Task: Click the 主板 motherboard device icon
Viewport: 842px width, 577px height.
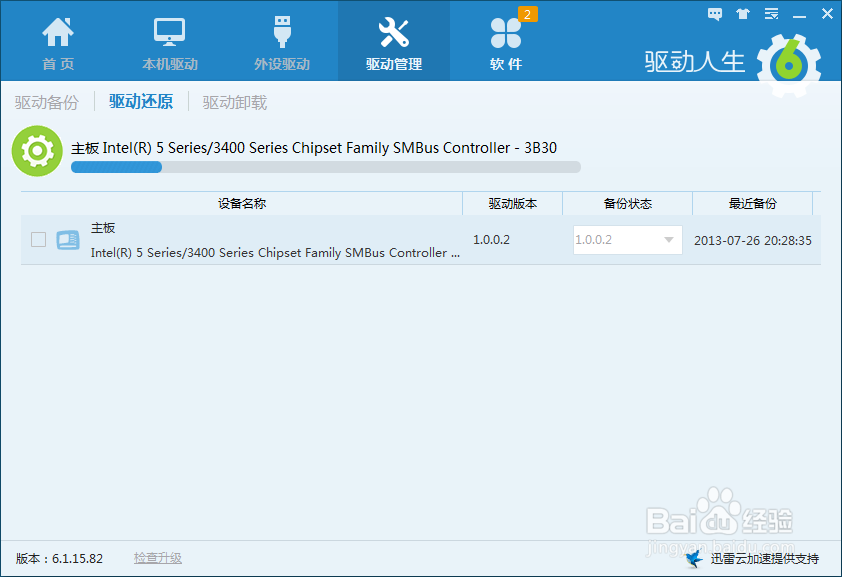Action: [68, 239]
